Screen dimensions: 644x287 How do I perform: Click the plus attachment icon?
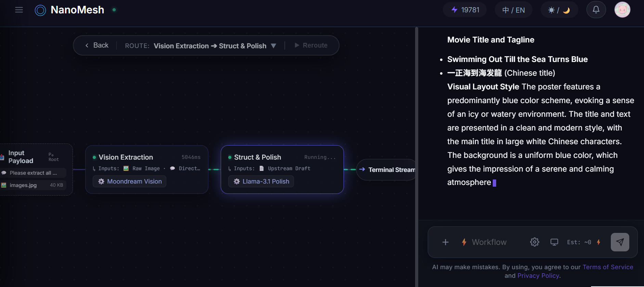click(x=446, y=242)
